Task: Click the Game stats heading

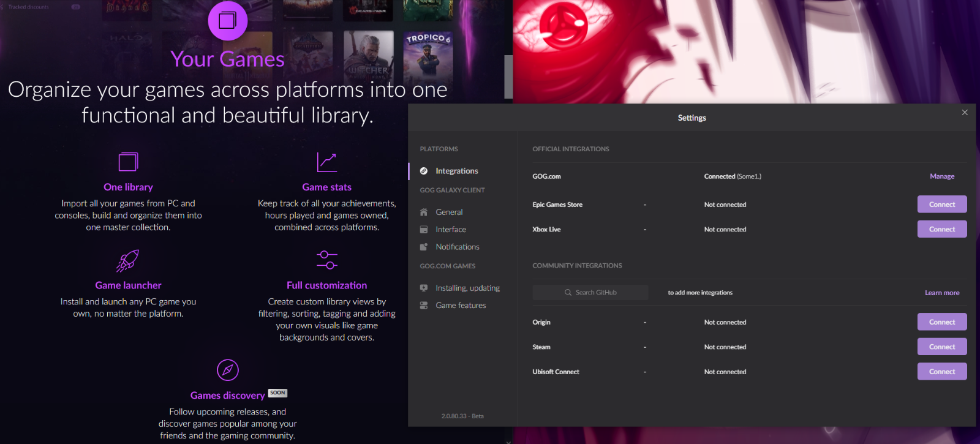Action: [x=327, y=187]
